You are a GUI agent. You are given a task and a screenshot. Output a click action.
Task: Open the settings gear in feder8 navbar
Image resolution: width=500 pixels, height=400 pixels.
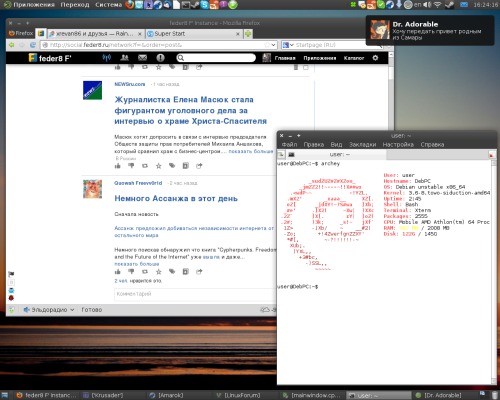(375, 58)
